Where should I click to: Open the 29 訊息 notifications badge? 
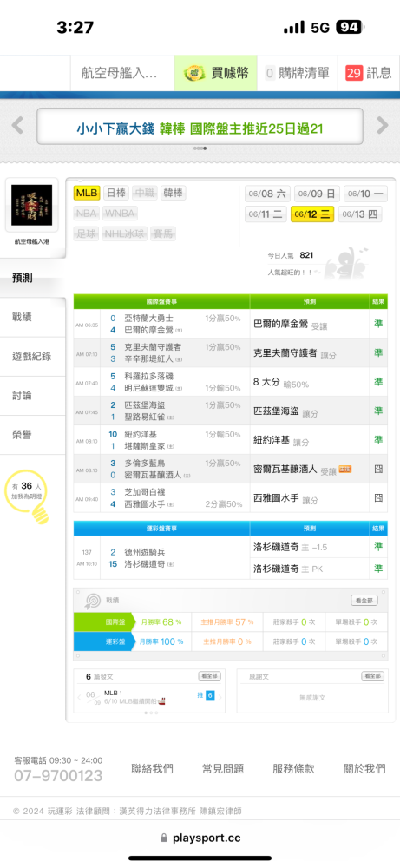[369, 73]
